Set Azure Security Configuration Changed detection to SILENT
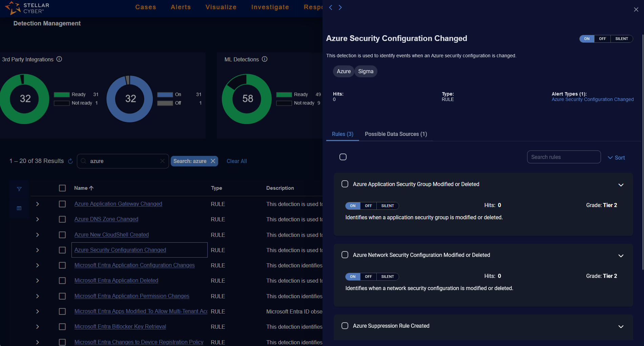 tap(621, 39)
